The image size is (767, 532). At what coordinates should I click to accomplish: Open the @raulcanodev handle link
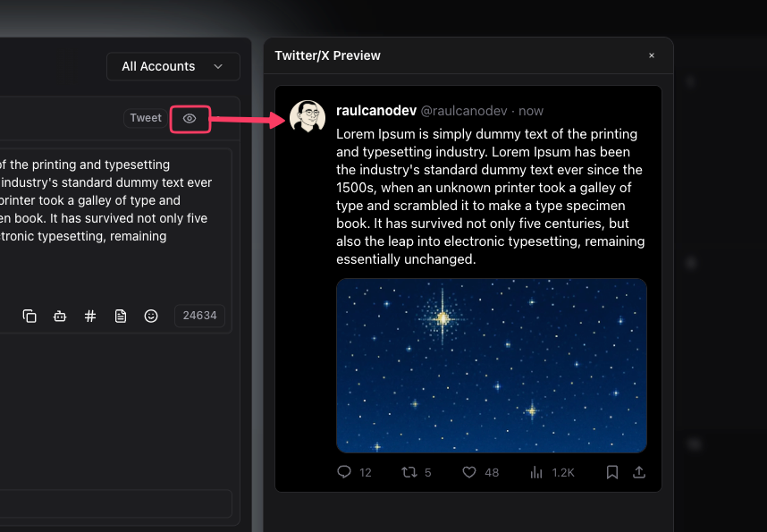[x=464, y=111]
